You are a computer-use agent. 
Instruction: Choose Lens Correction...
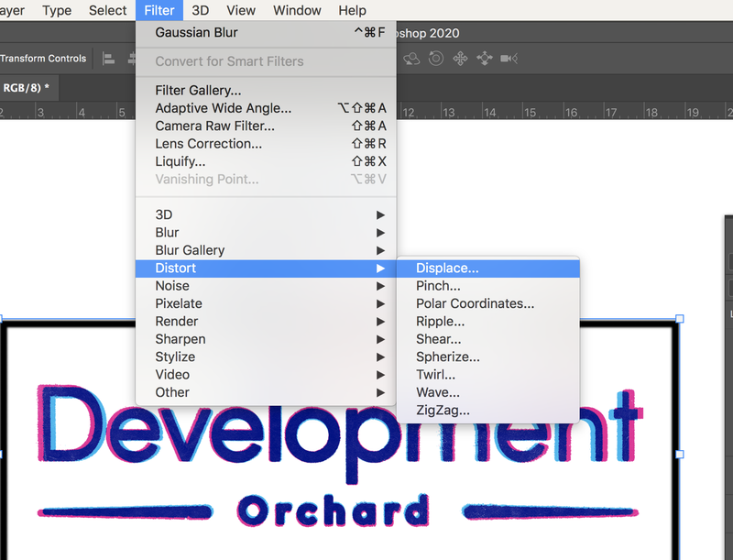[x=266, y=144]
